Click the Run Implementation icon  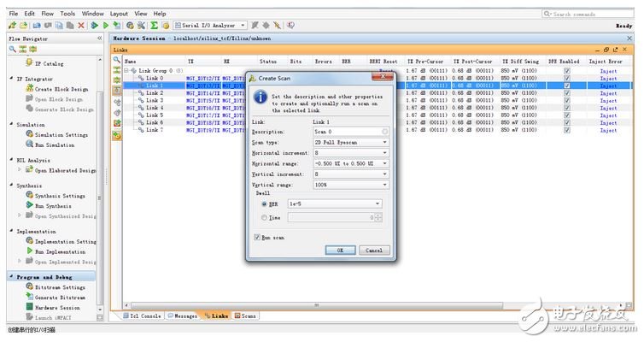(x=29, y=251)
